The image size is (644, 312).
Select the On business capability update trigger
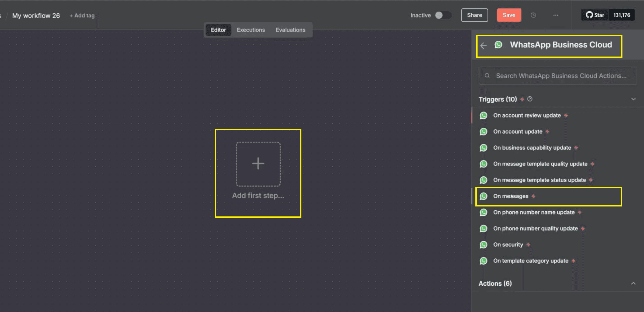(x=558, y=148)
